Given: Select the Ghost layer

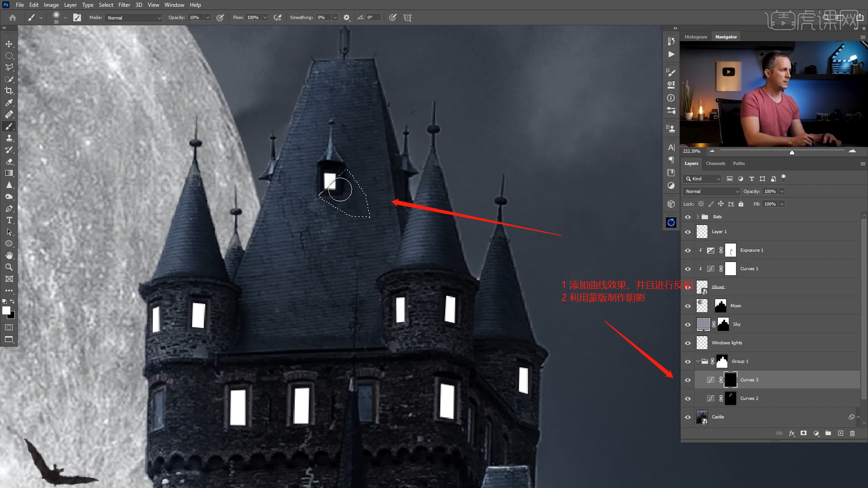Looking at the screenshot, I should click(x=771, y=287).
